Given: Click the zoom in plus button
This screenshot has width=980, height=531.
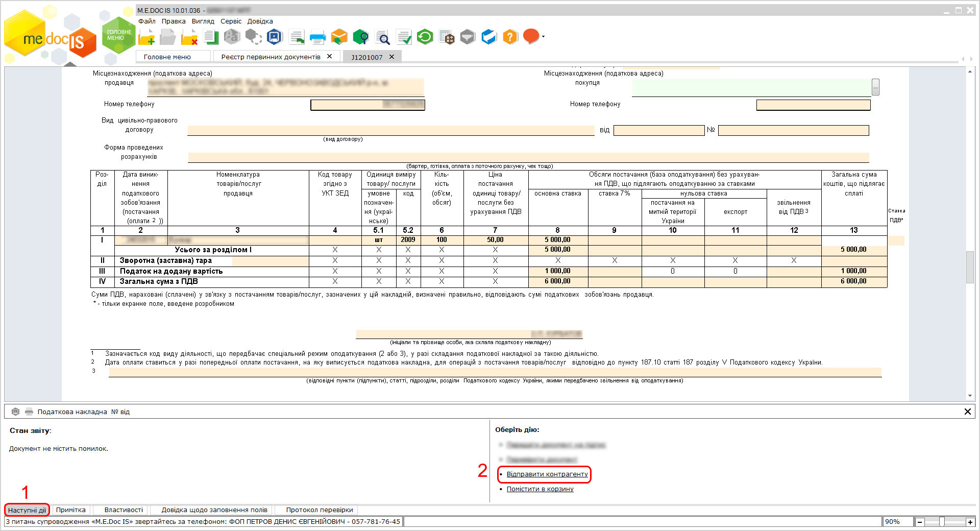Looking at the screenshot, I should [x=970, y=522].
